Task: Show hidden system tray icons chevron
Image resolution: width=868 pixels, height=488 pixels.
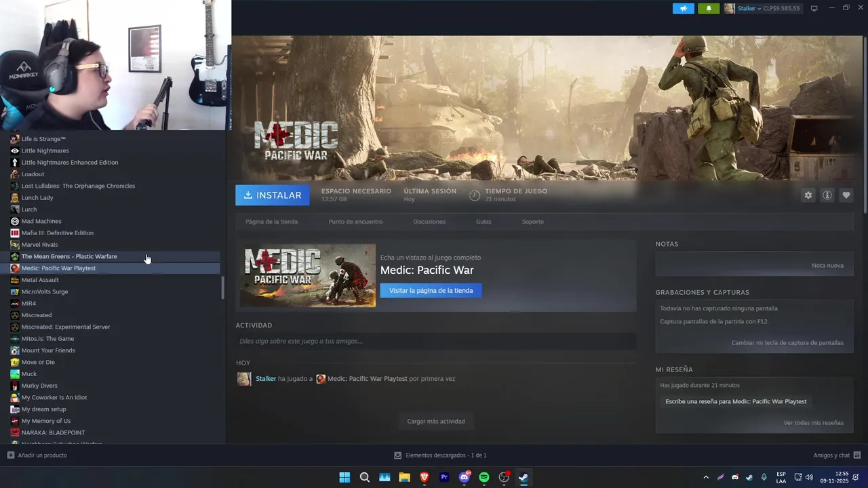Action: point(706,477)
